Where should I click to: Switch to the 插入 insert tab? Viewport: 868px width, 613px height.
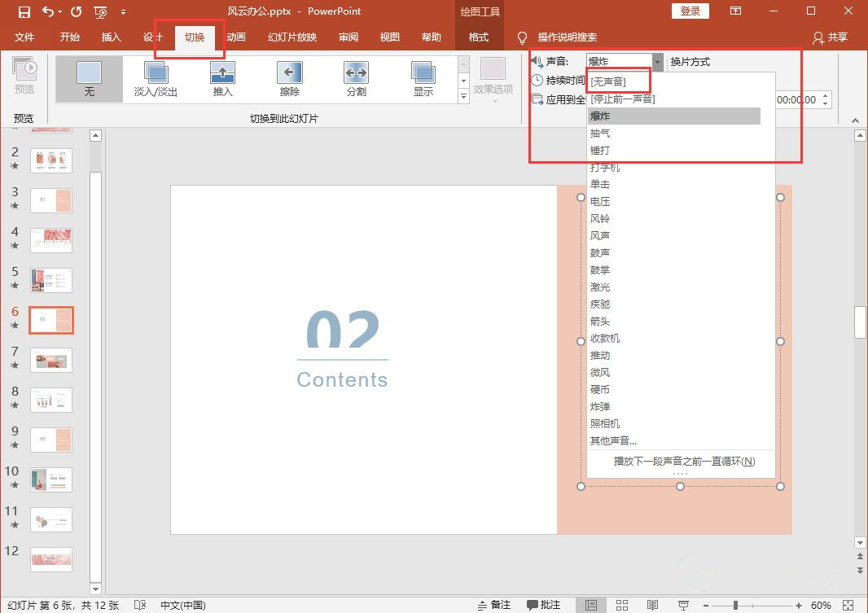(x=111, y=37)
